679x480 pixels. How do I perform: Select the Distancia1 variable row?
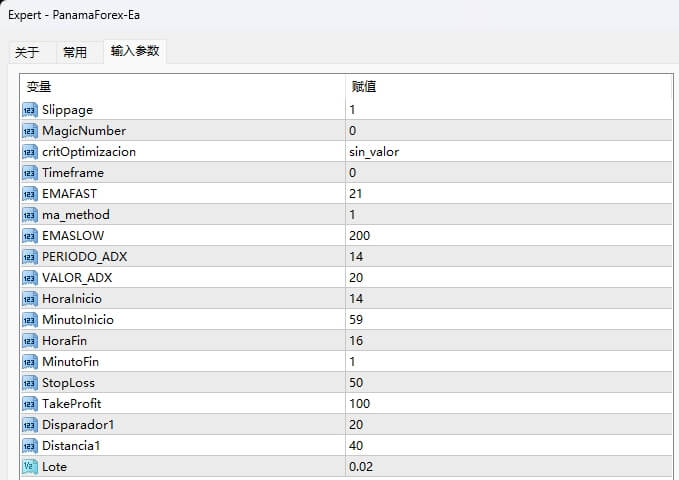click(70, 445)
